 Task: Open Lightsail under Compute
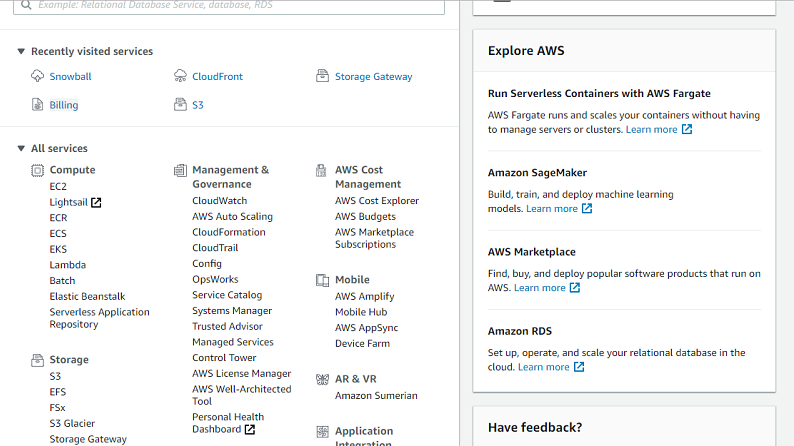pos(68,202)
